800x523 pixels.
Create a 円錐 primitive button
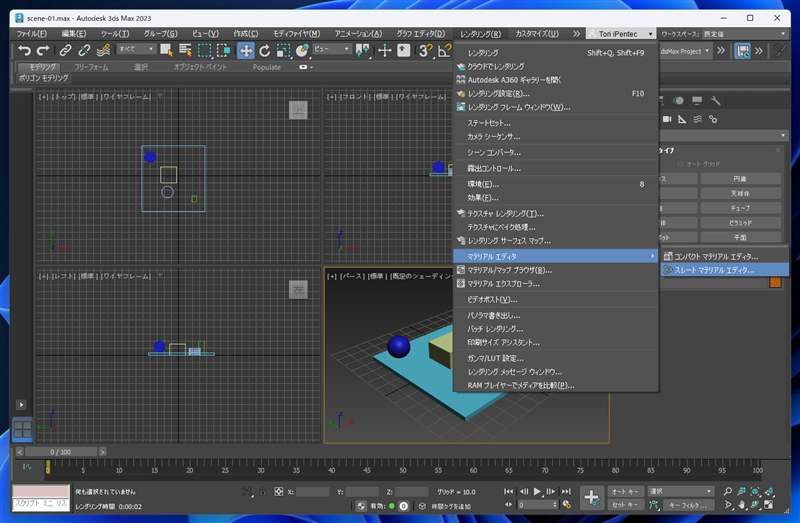[740, 179]
